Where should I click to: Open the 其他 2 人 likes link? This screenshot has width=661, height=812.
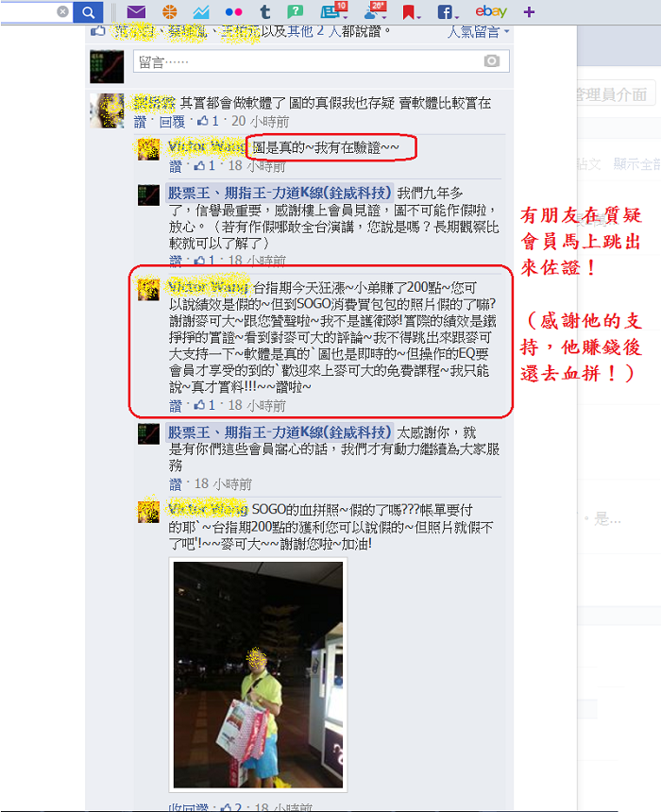point(314,31)
